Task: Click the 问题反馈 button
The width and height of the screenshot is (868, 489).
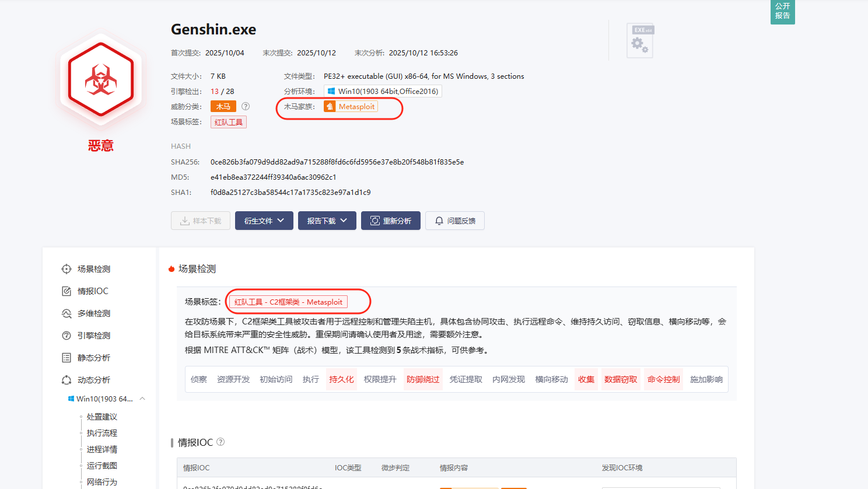Action: [454, 221]
